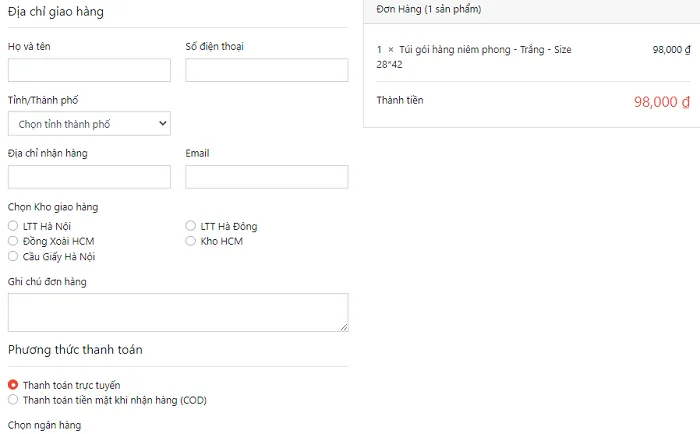Select Thanh toán trực tuyến payment option

tap(13, 384)
